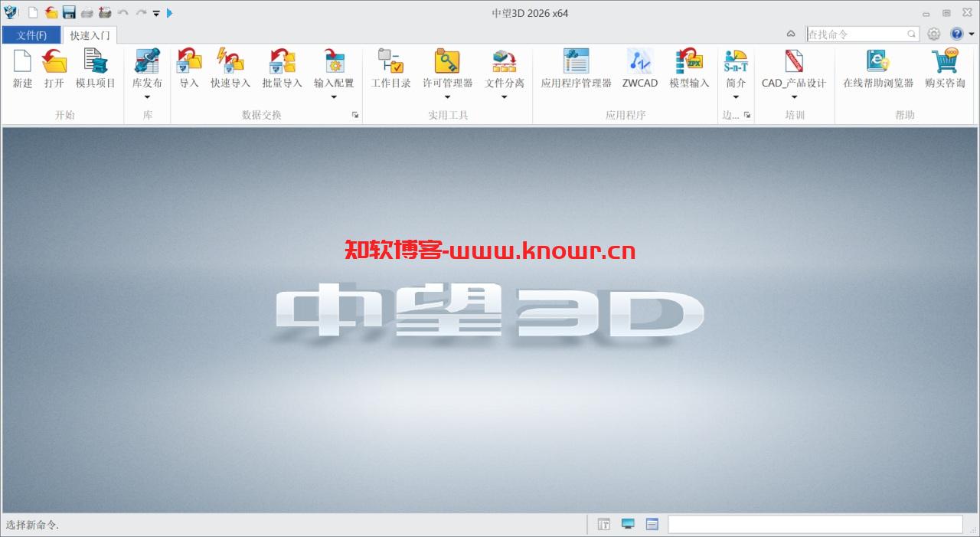This screenshot has height=537, width=980.
Task: Expand the 库发布 dropdown arrow
Action: click(147, 97)
